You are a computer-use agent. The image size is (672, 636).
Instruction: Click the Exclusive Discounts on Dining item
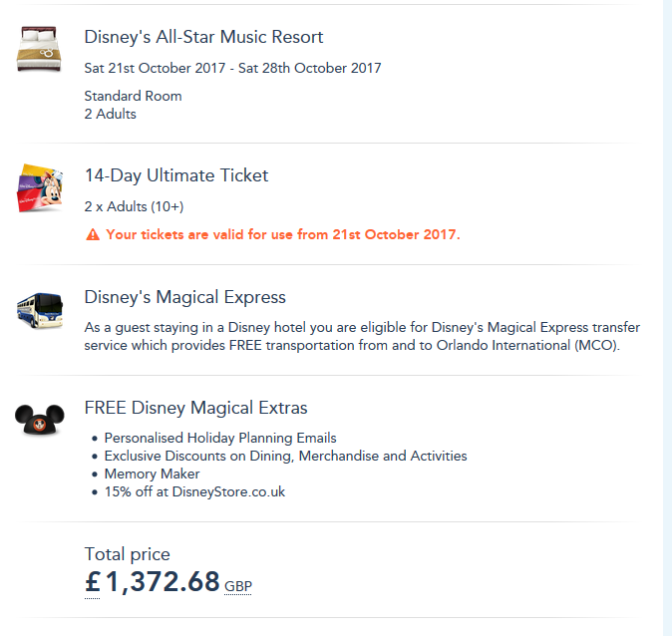pos(285,456)
